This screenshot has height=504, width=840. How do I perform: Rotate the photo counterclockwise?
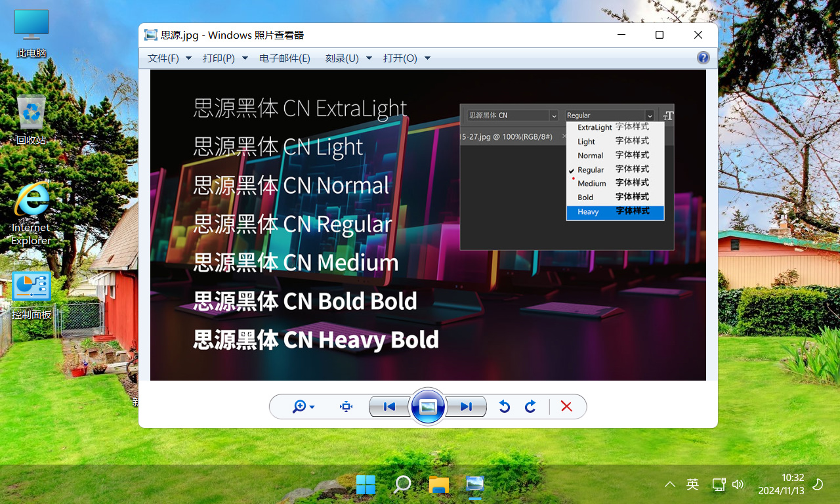[x=504, y=407]
